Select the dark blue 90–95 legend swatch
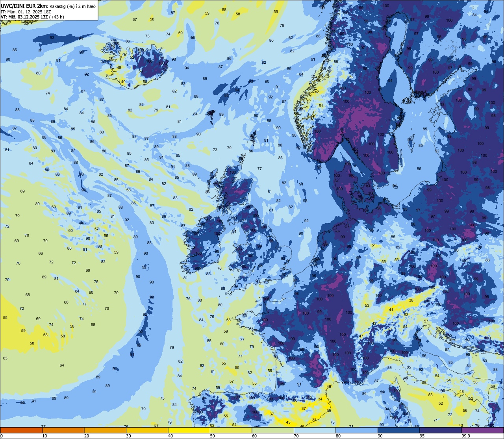Viewport: 504px width, 439px height. 398,430
